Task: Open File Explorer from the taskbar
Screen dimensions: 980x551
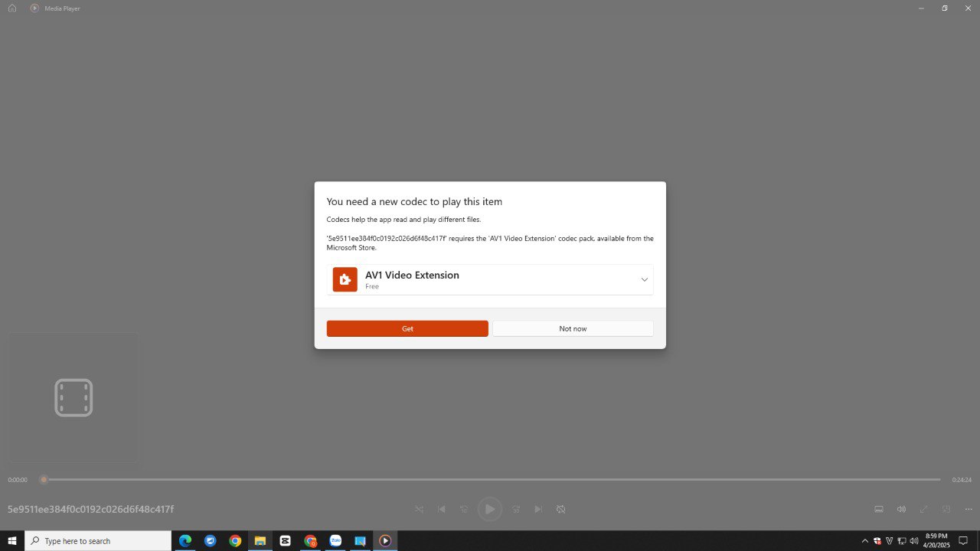Action: tap(260, 540)
